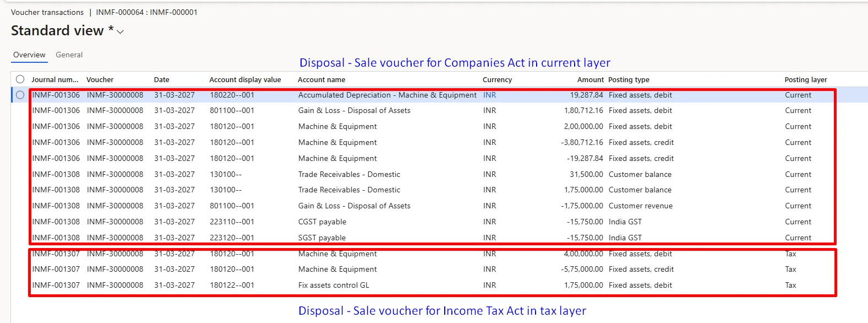Screen dimensions: 868x323
Task: Select the Customer revenue posting type cell
Action: 640,206
